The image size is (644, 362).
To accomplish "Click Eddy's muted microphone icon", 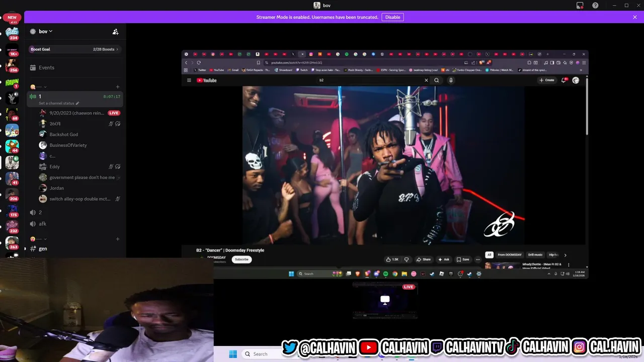I will 111,167.
